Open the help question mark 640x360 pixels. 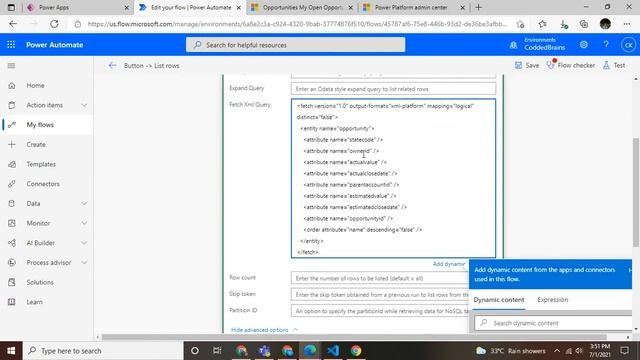[x=606, y=44]
